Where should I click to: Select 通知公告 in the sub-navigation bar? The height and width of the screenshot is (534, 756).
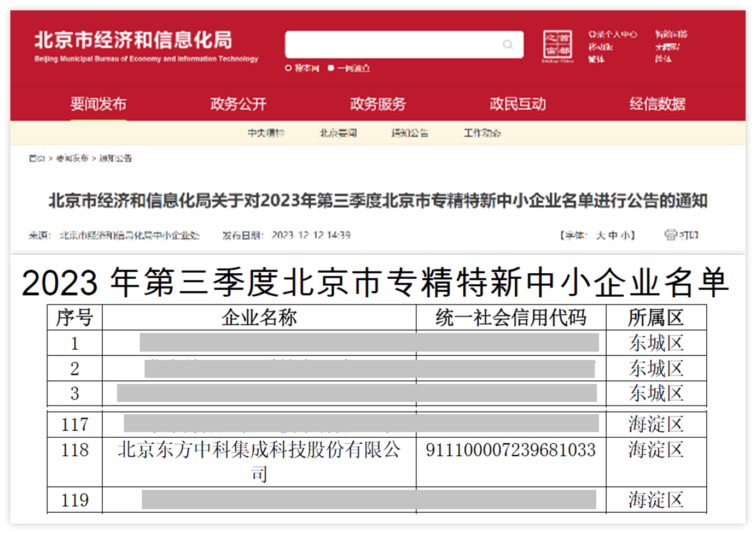pos(410,133)
